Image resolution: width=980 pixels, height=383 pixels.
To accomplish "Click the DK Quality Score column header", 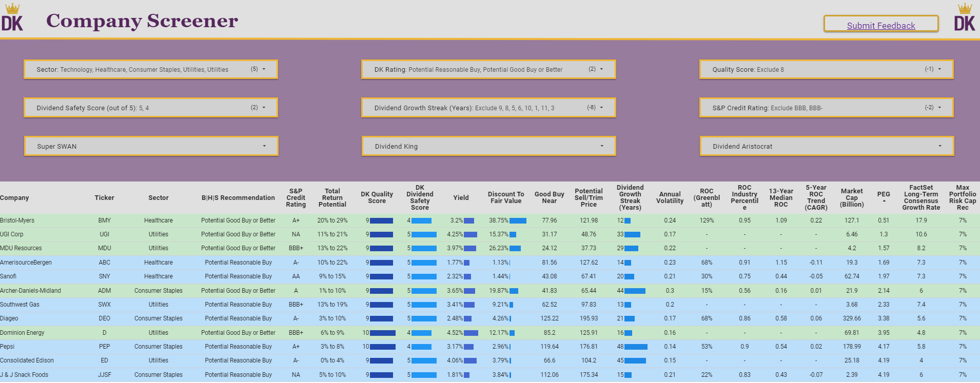I will (377, 198).
